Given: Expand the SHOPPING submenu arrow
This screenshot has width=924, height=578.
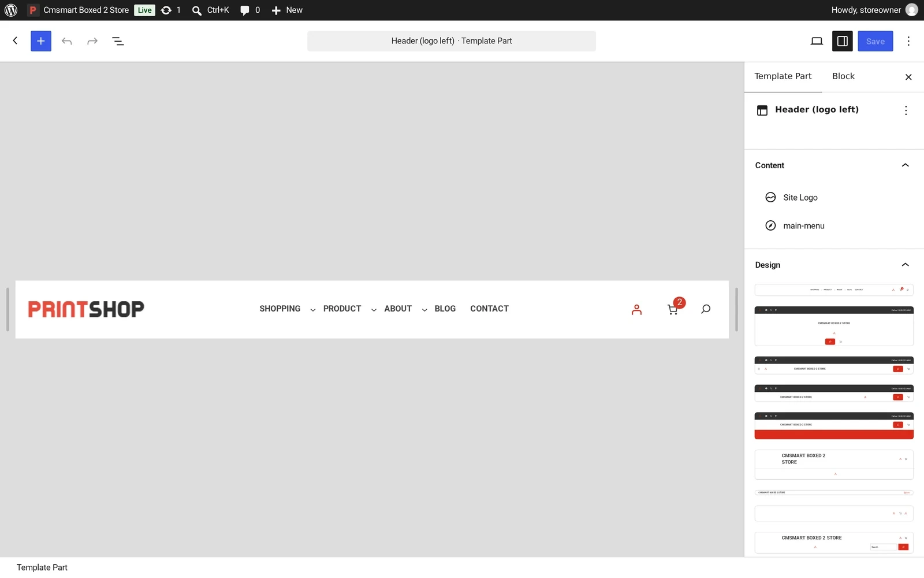Looking at the screenshot, I should (x=312, y=310).
